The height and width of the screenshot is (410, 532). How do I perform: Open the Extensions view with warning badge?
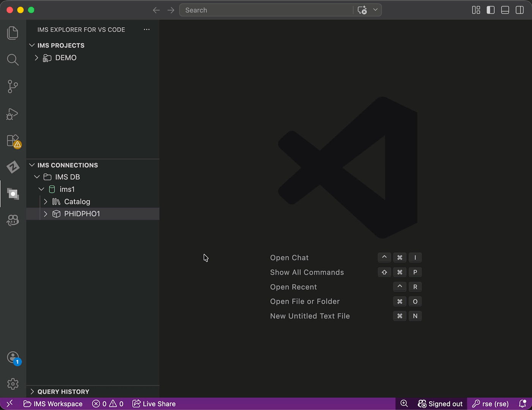pos(13,141)
